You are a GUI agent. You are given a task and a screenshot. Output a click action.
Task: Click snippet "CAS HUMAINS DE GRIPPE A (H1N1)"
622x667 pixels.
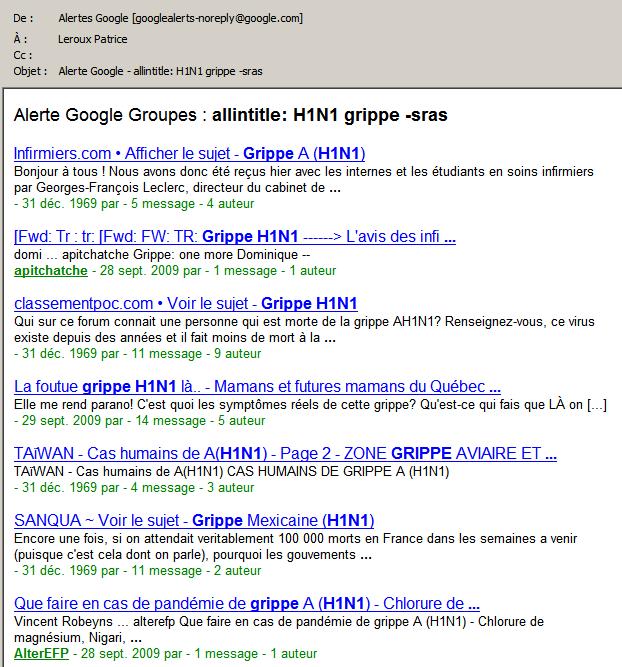(338, 471)
